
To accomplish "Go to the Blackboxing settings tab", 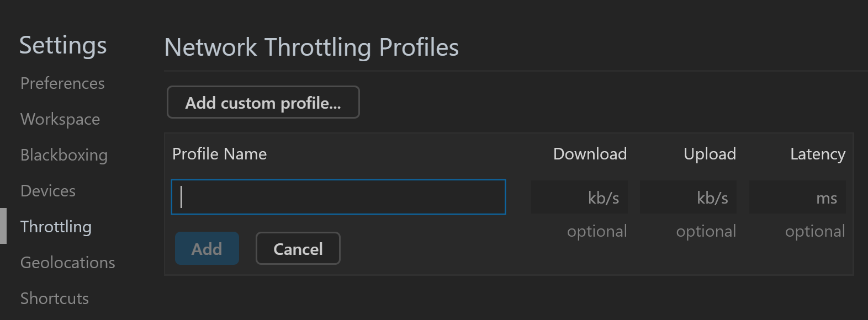I will [x=64, y=155].
